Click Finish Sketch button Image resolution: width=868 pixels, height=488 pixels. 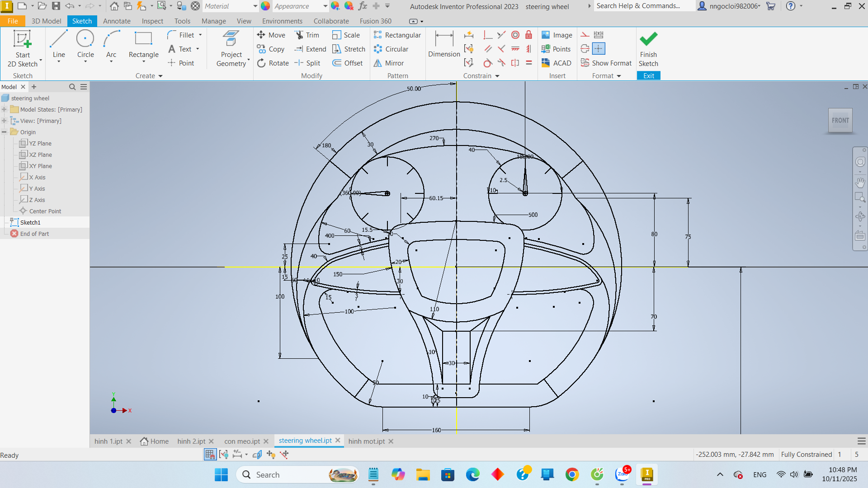(648, 49)
